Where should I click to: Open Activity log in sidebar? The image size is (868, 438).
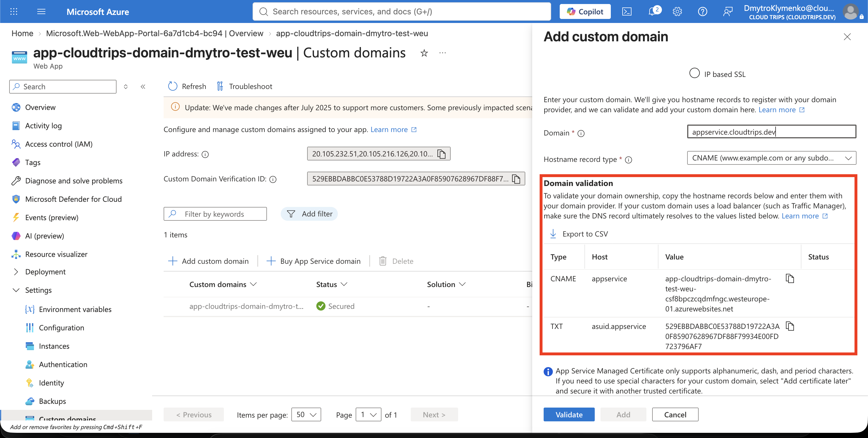coord(43,126)
